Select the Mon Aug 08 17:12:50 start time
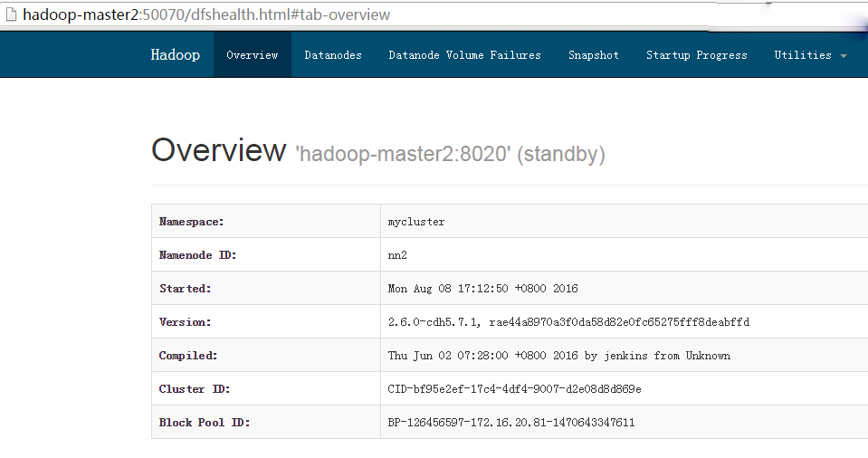The height and width of the screenshot is (458, 868). [482, 289]
